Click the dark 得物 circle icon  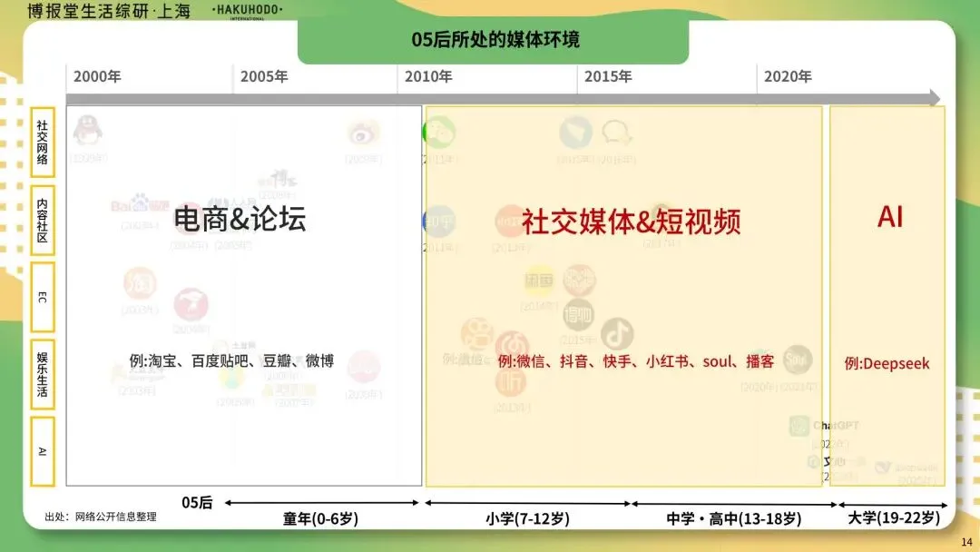tap(577, 315)
